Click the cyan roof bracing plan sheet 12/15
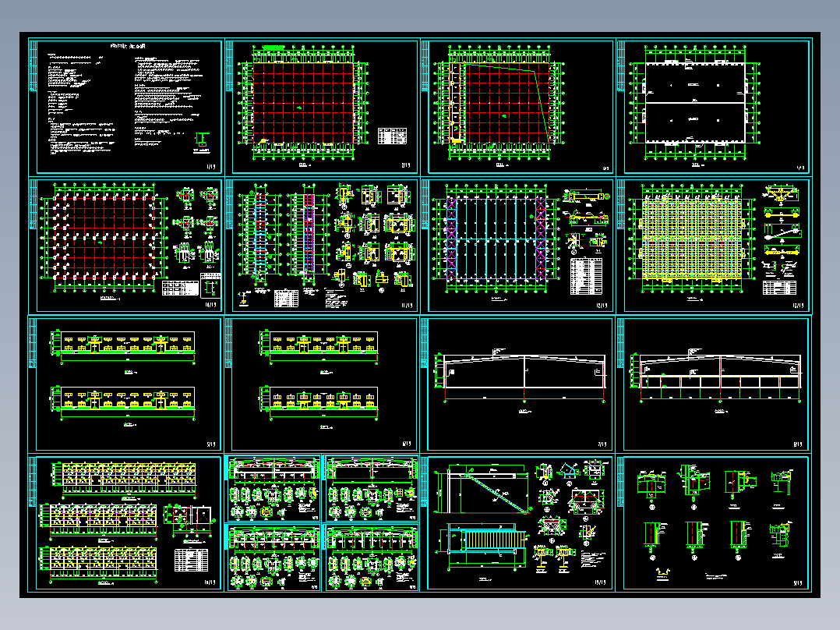 point(517,246)
